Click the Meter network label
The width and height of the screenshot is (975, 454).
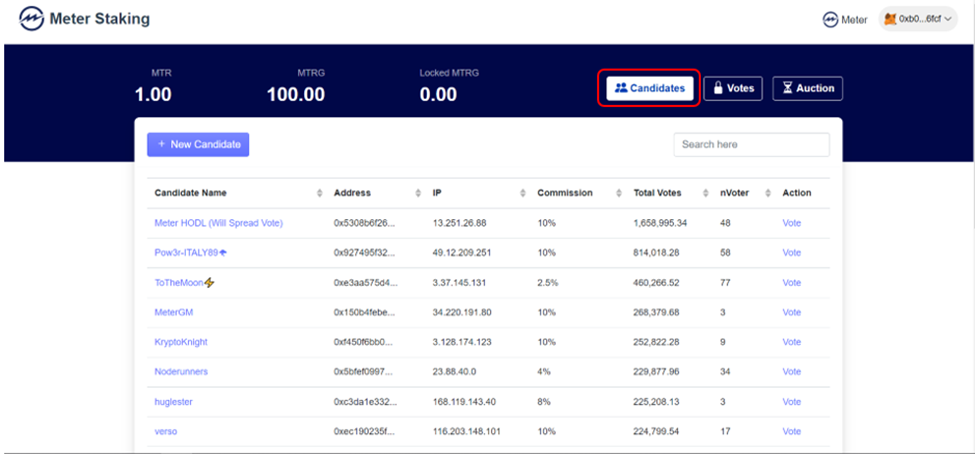pyautogui.click(x=854, y=20)
